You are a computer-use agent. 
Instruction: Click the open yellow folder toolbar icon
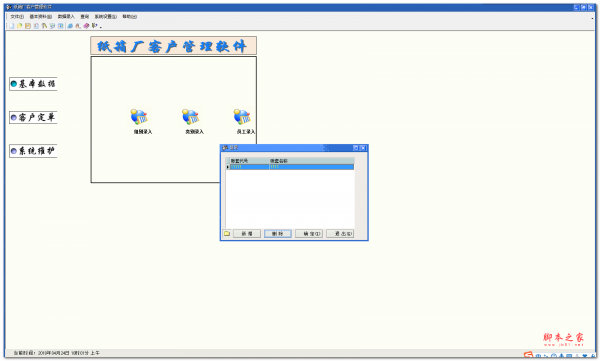click(x=20, y=26)
